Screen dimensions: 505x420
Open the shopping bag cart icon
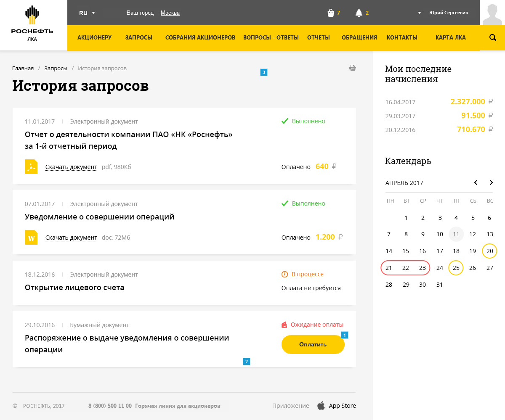point(331,13)
